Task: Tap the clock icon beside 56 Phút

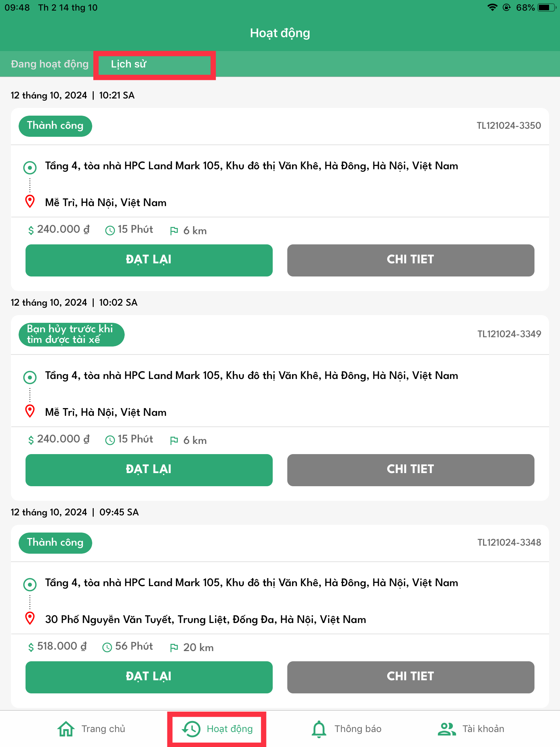Action: tap(107, 647)
